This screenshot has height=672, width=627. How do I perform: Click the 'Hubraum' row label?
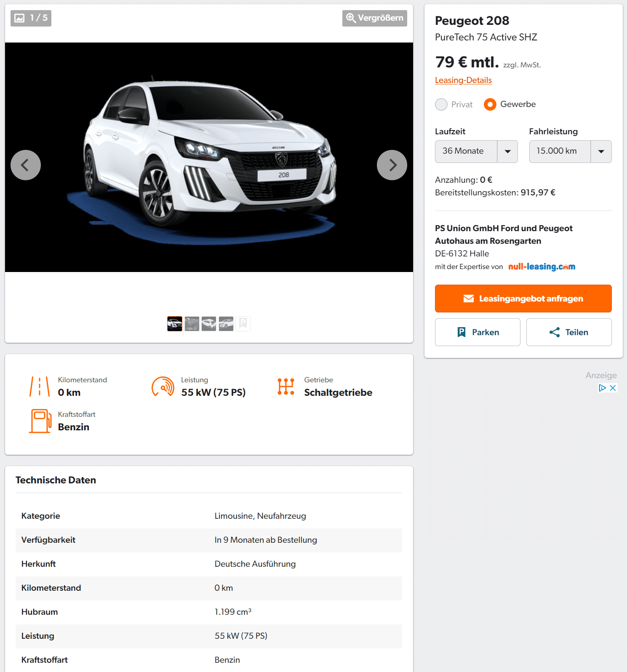[40, 612]
